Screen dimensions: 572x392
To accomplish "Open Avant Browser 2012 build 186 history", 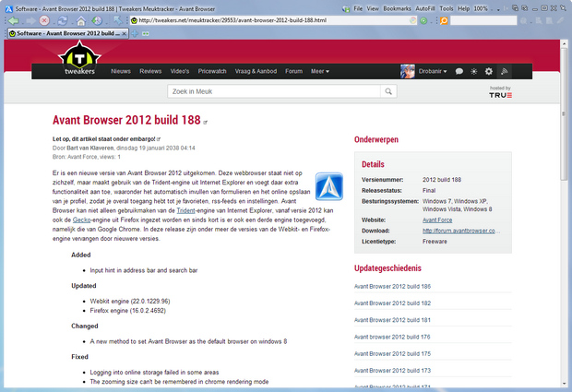I will [392, 286].
